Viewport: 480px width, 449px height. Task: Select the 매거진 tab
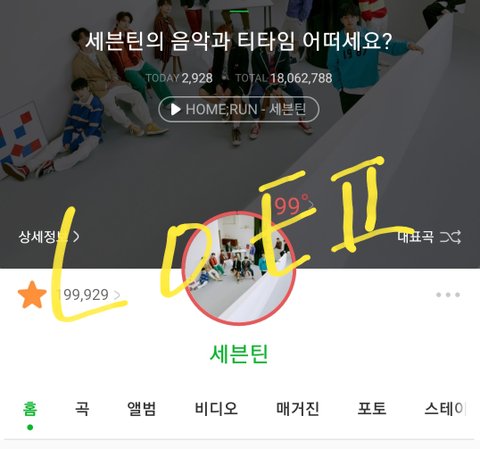pos(298,408)
